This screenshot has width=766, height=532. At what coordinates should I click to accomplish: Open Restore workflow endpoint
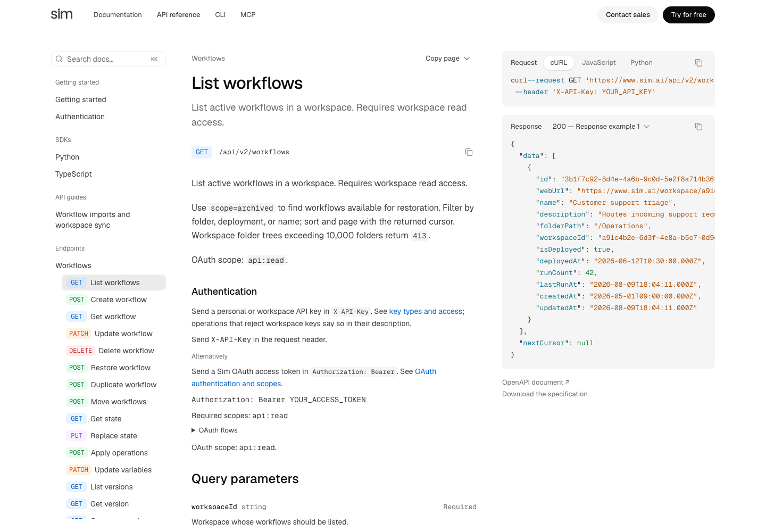click(x=114, y=368)
